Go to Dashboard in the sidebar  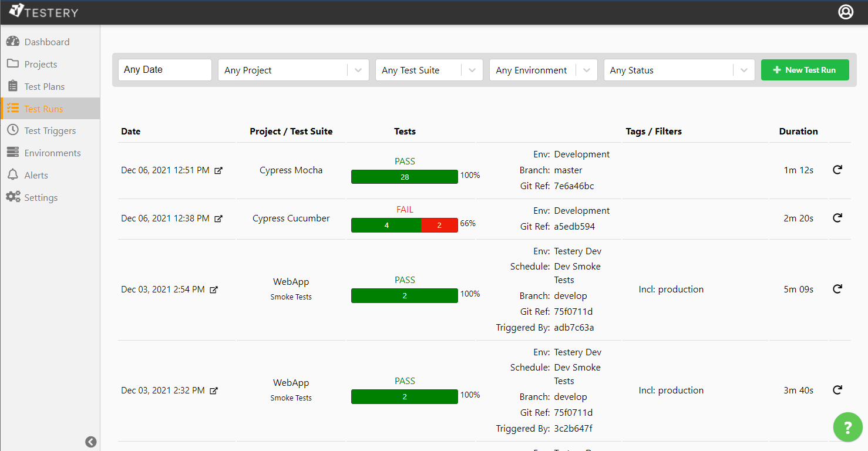tap(46, 42)
